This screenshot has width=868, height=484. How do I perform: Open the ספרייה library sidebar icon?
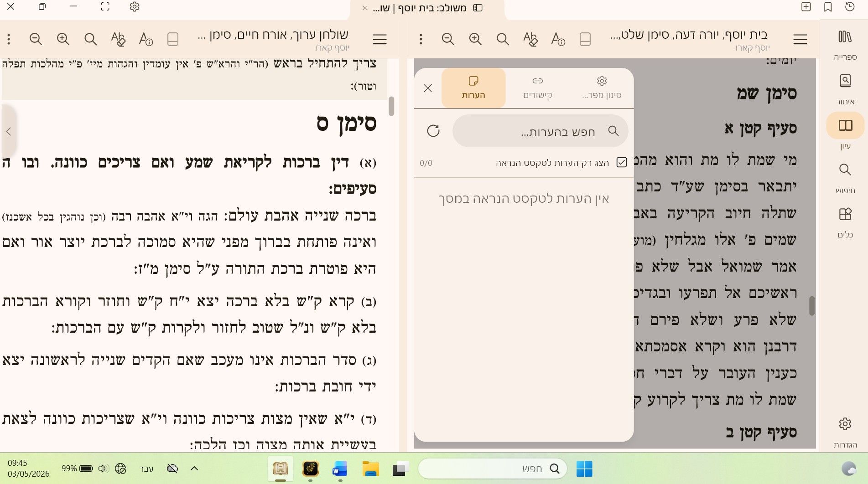click(845, 44)
